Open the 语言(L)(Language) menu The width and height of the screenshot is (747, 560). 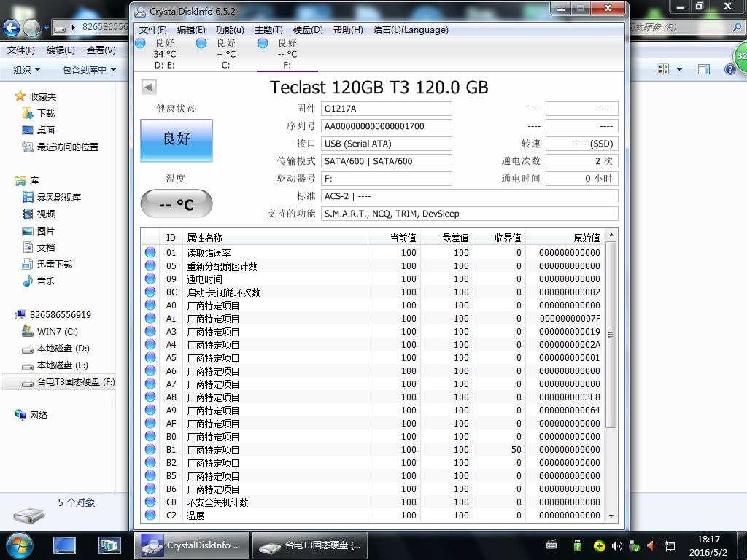pyautogui.click(x=411, y=30)
